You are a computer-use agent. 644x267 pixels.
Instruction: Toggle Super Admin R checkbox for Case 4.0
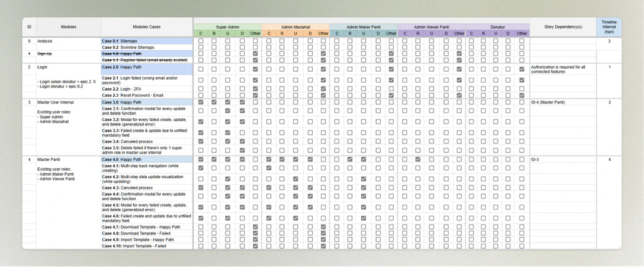click(x=214, y=159)
